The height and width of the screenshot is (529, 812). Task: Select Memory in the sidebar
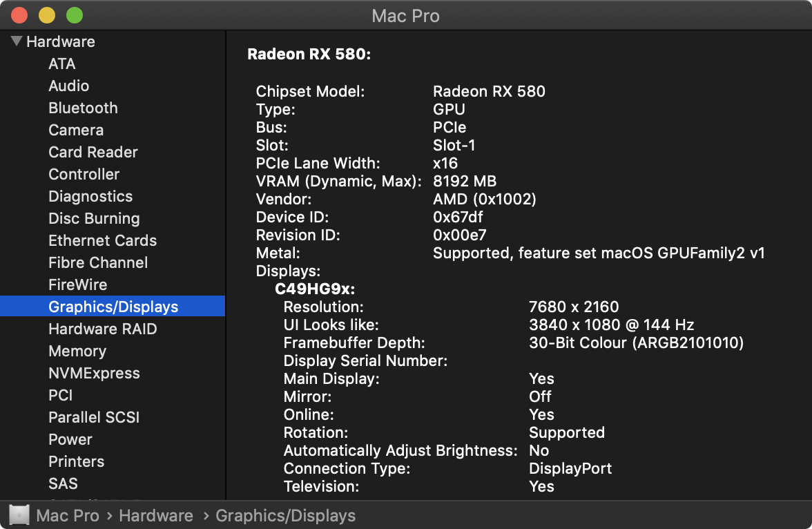click(x=77, y=352)
